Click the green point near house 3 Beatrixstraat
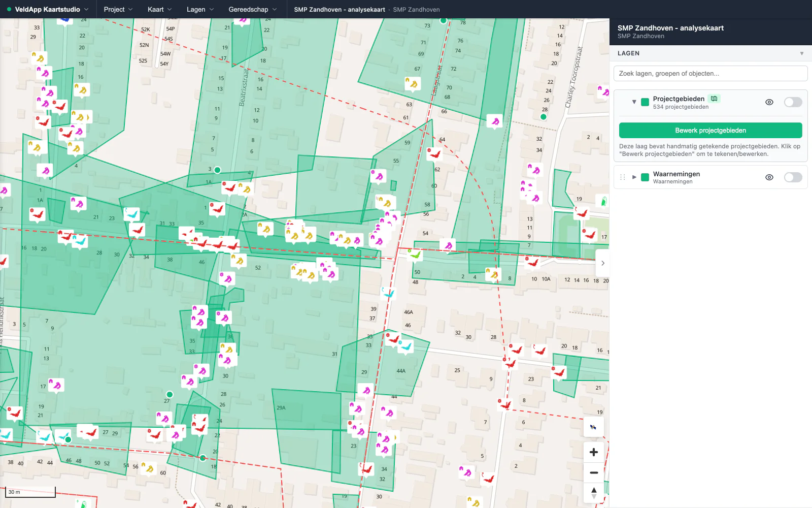The width and height of the screenshot is (812, 508). (x=217, y=170)
